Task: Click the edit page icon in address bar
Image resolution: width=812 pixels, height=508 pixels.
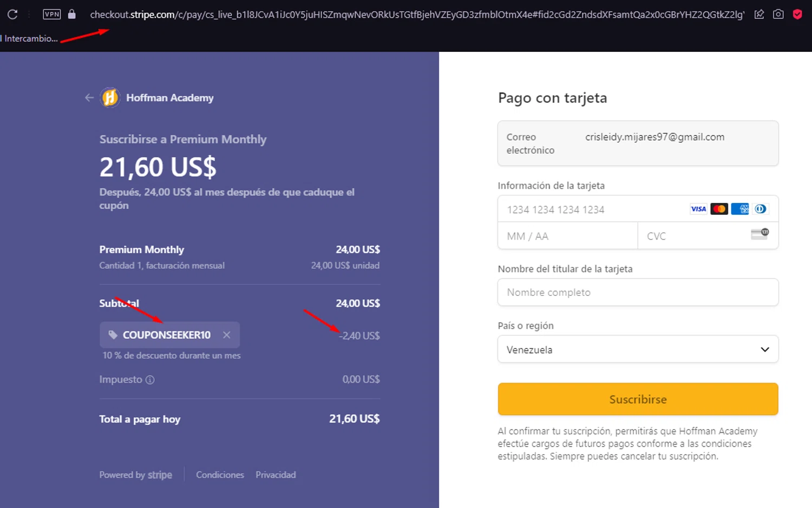Action: 759,15
